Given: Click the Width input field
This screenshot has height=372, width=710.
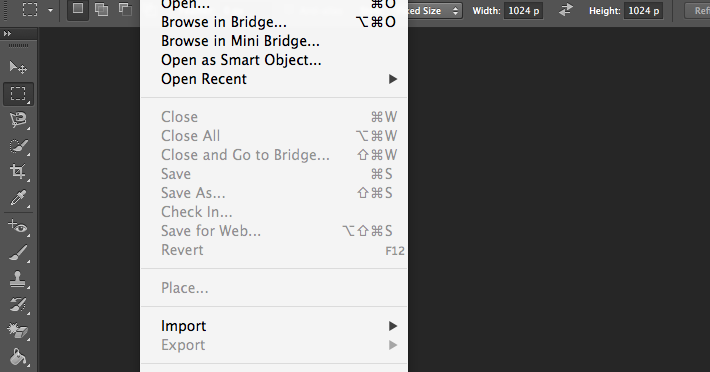Looking at the screenshot, I should pyautogui.click(x=523, y=10).
